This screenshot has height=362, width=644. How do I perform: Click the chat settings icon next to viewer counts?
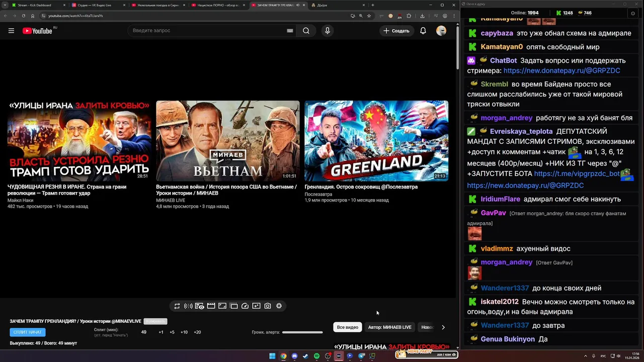(x=633, y=13)
